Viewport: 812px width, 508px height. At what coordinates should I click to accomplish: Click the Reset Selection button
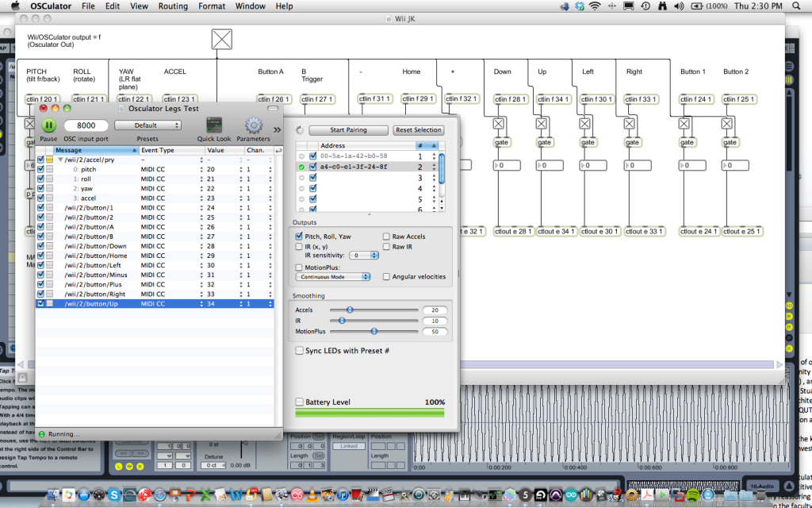click(x=419, y=130)
